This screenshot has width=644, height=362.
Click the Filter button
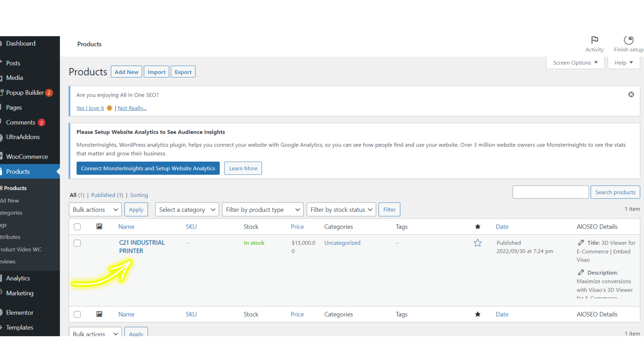point(389,209)
